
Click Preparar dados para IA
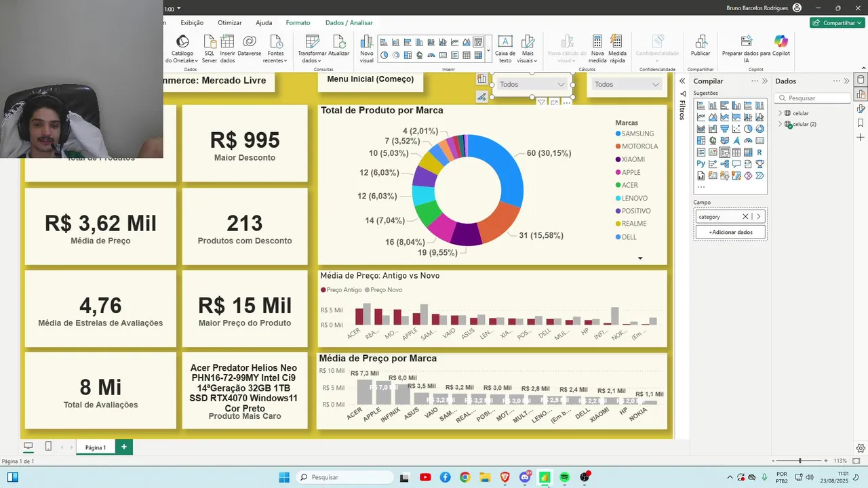coord(746,49)
